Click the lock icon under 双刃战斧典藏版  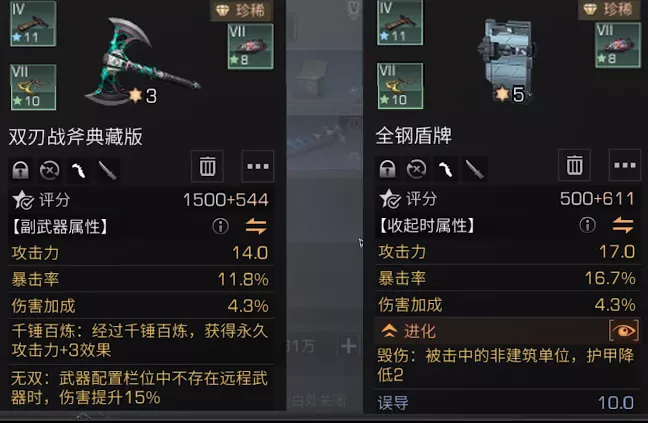[20, 170]
